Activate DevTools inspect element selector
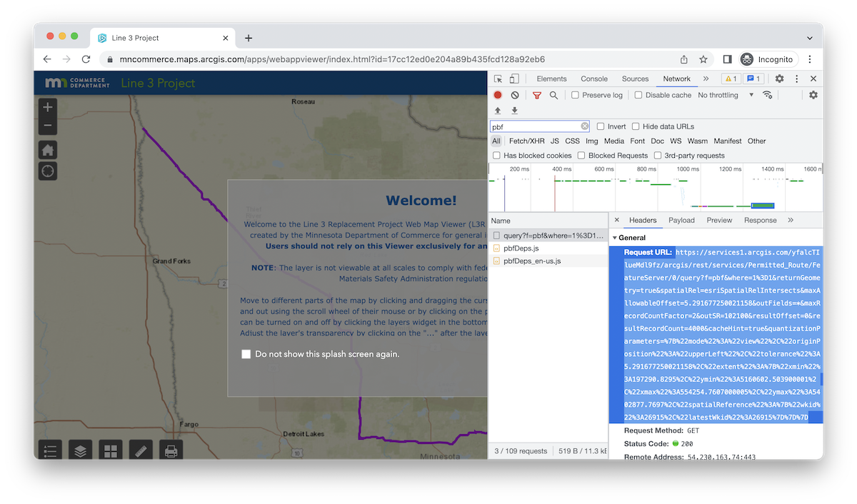 coord(498,79)
